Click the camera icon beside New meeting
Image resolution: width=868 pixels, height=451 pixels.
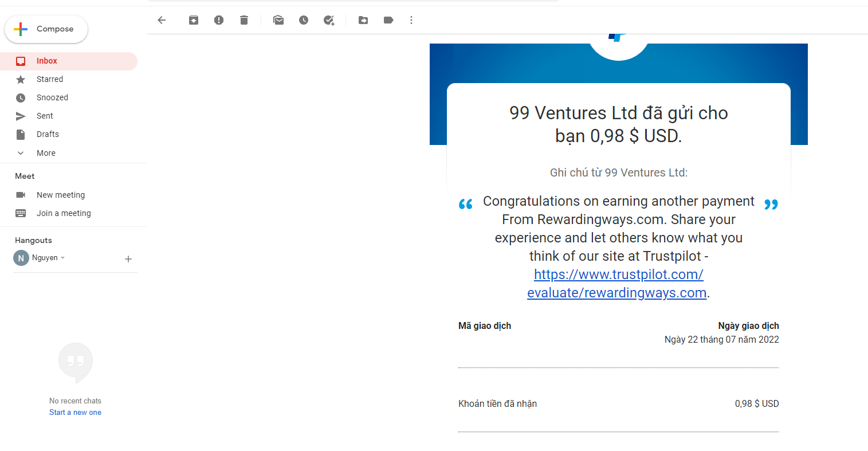click(21, 195)
